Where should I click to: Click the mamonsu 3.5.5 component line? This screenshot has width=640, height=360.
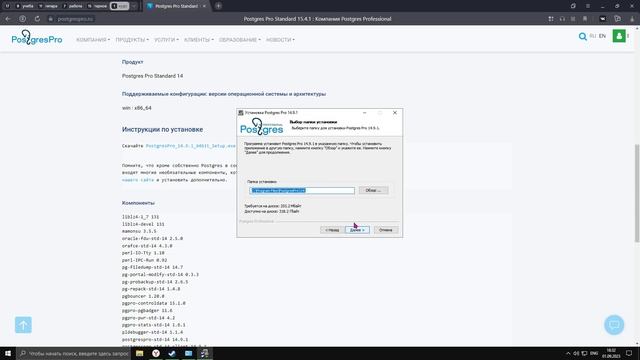(x=139, y=231)
